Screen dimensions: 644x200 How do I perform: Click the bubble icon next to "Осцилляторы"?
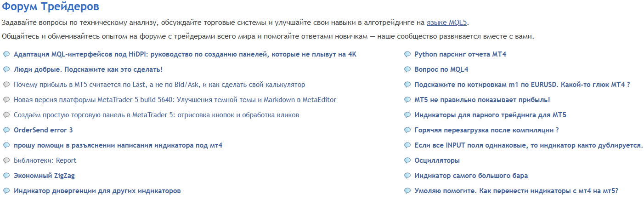click(407, 160)
